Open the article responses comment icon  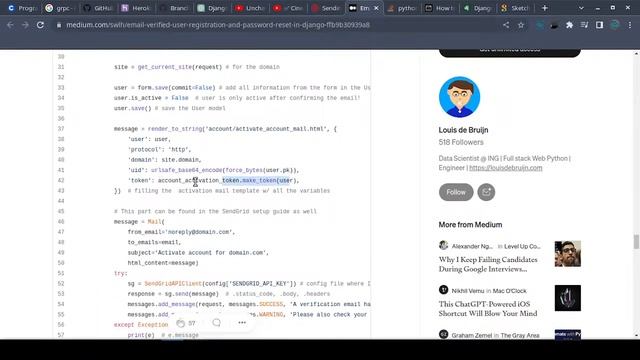click(x=216, y=323)
